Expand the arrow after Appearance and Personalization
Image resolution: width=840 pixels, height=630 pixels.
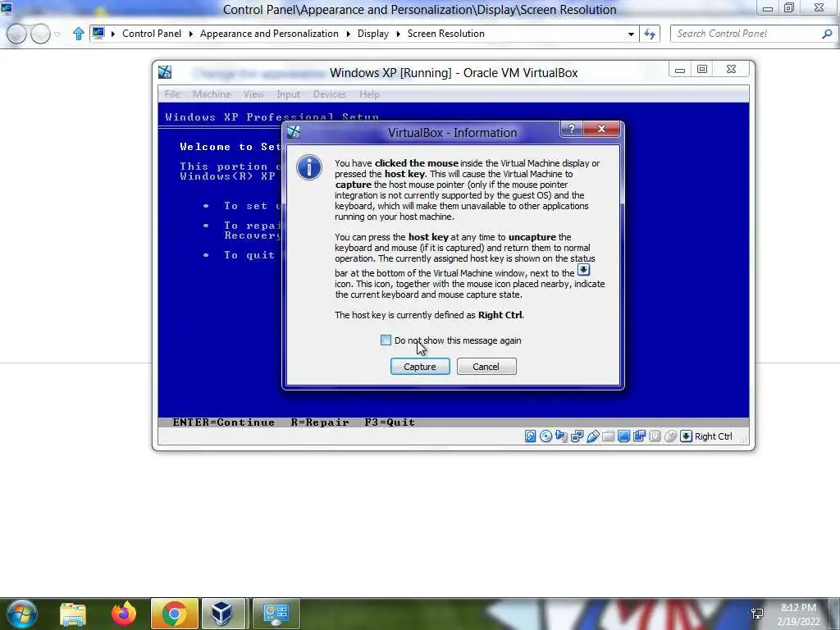348,34
